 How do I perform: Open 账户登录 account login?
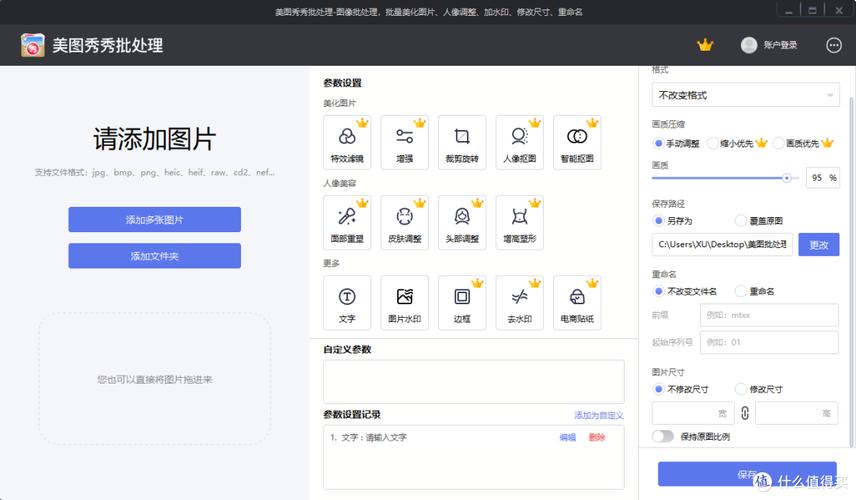780,45
